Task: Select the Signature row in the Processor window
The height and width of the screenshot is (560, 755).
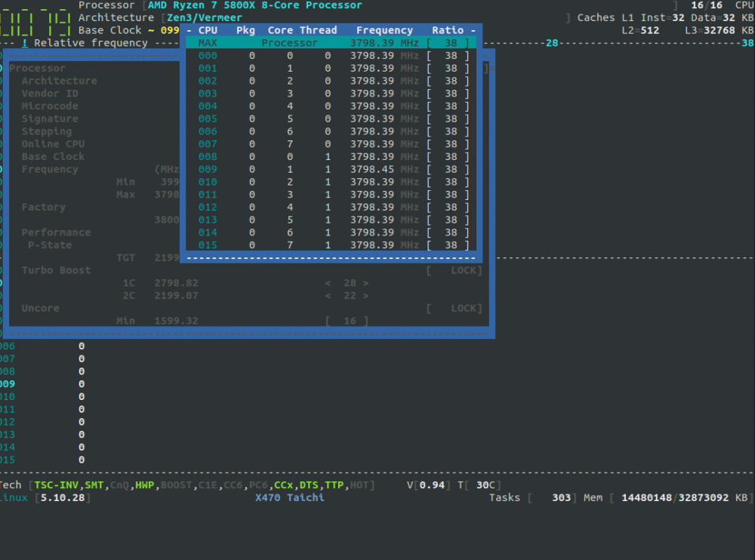Action: (50, 118)
